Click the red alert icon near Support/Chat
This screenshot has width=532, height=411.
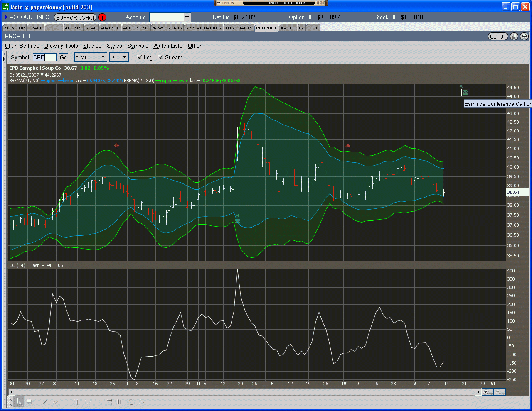[102, 17]
